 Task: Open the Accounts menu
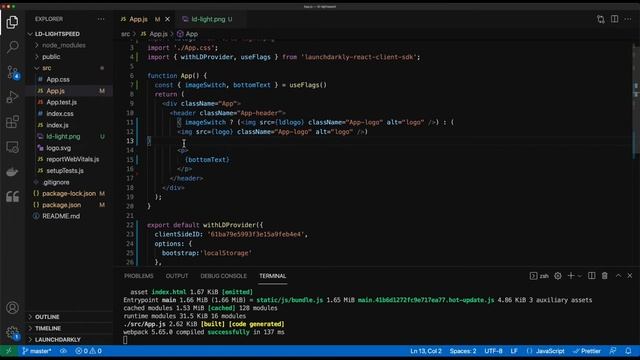pyautogui.click(x=12, y=307)
